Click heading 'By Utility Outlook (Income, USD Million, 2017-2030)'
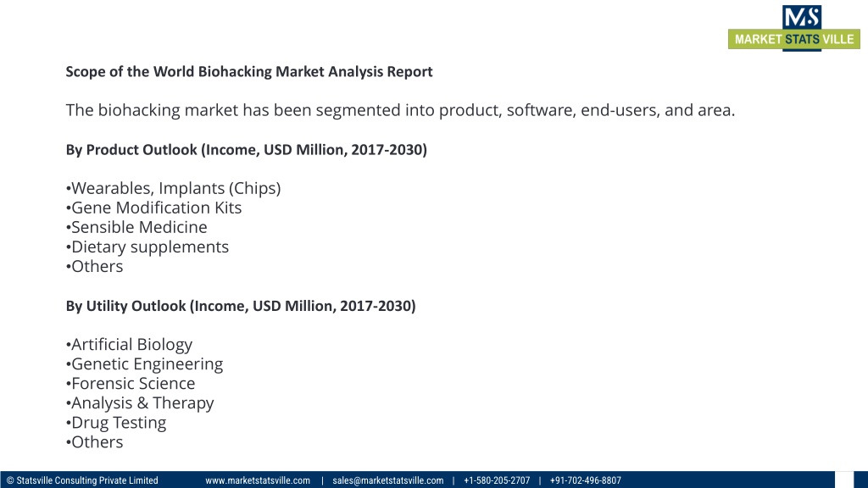Image resolution: width=868 pixels, height=488 pixels. 241,306
